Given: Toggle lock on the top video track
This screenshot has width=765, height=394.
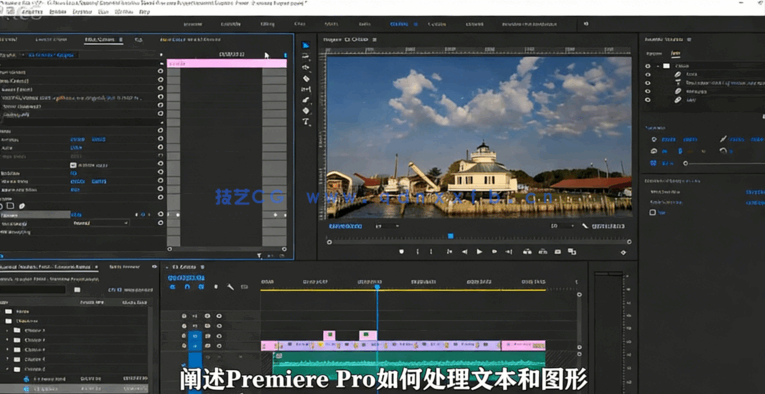Looking at the screenshot, I should pyautogui.click(x=184, y=316).
